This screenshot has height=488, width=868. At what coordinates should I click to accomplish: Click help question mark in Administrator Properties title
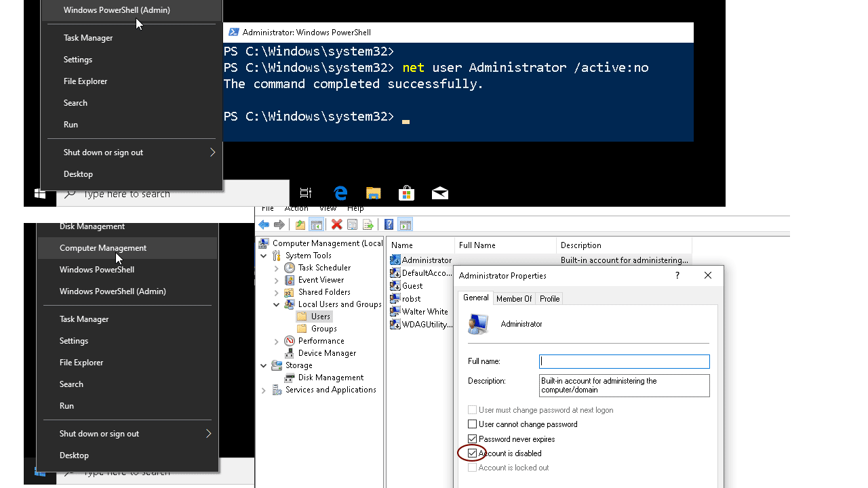tap(677, 275)
